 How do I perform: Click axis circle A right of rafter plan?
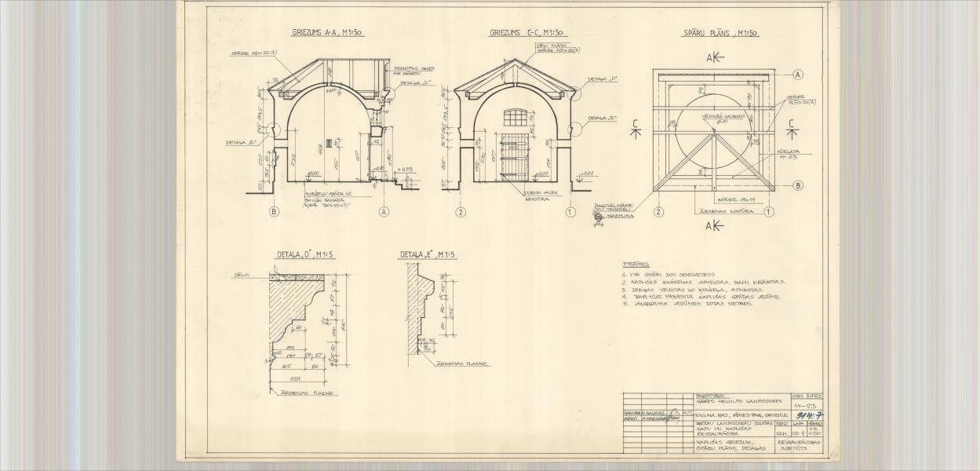point(798,75)
